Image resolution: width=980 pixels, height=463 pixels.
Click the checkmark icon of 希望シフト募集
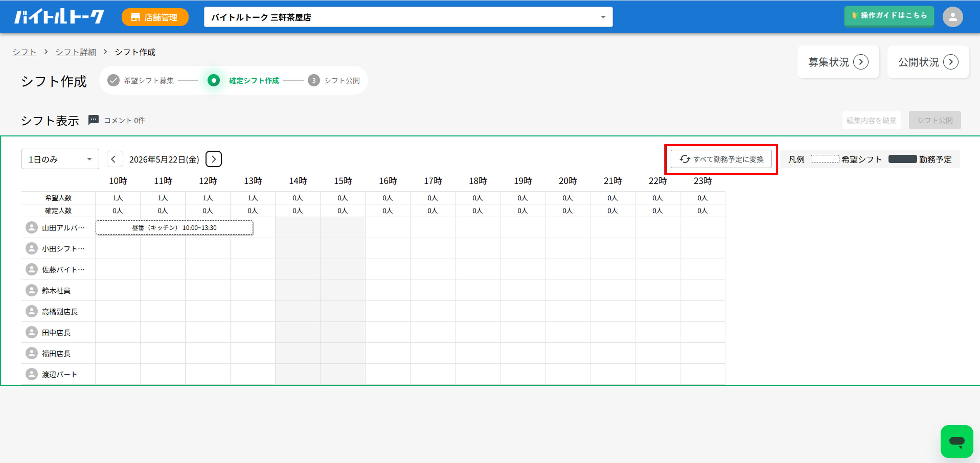tap(113, 81)
